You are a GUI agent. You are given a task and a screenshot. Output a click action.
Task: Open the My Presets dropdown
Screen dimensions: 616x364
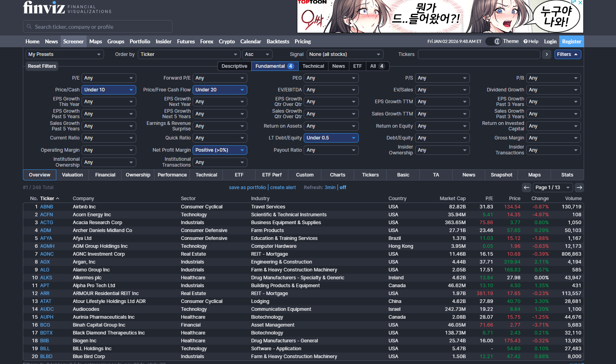pyautogui.click(x=65, y=54)
